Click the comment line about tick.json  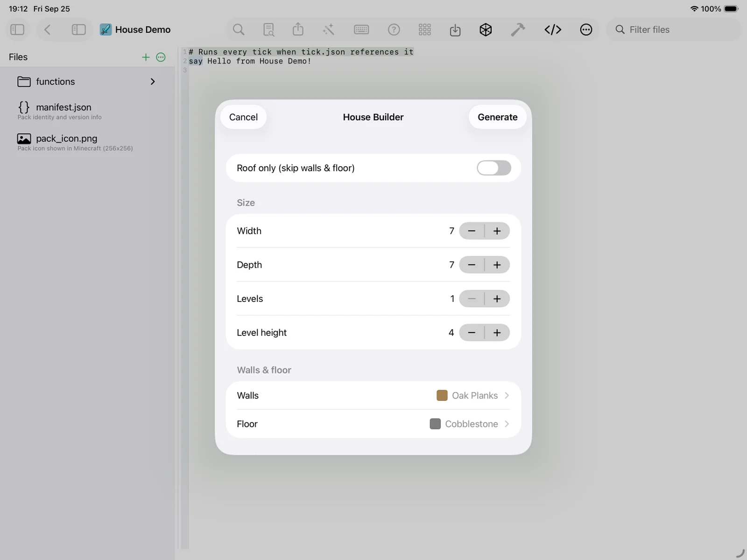click(x=301, y=52)
